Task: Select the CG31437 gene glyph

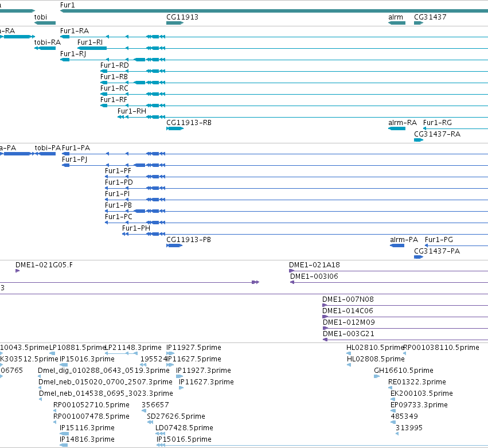Action: point(419,23)
